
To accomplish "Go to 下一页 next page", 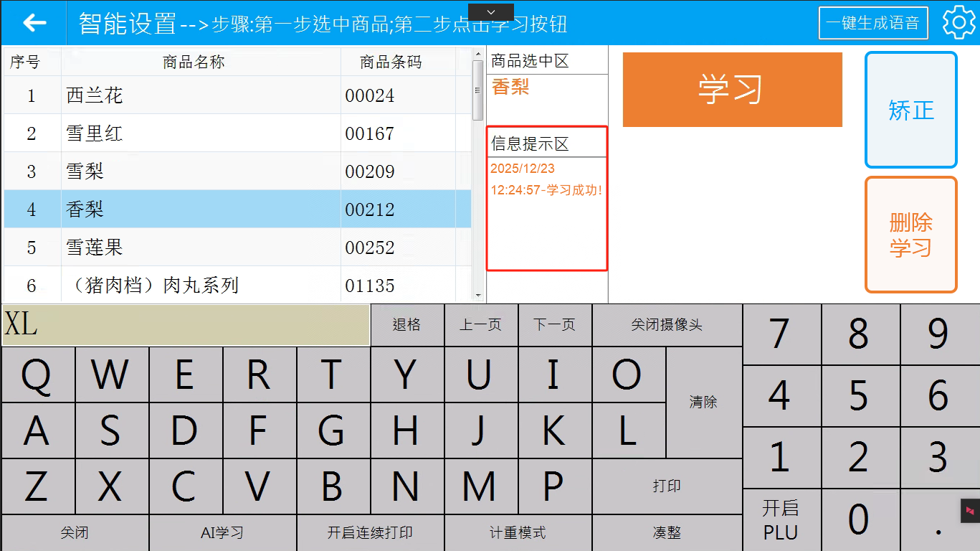I will point(554,325).
